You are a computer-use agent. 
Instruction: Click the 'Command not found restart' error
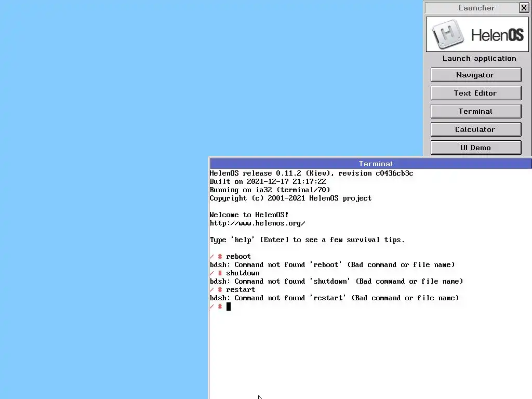point(334,298)
